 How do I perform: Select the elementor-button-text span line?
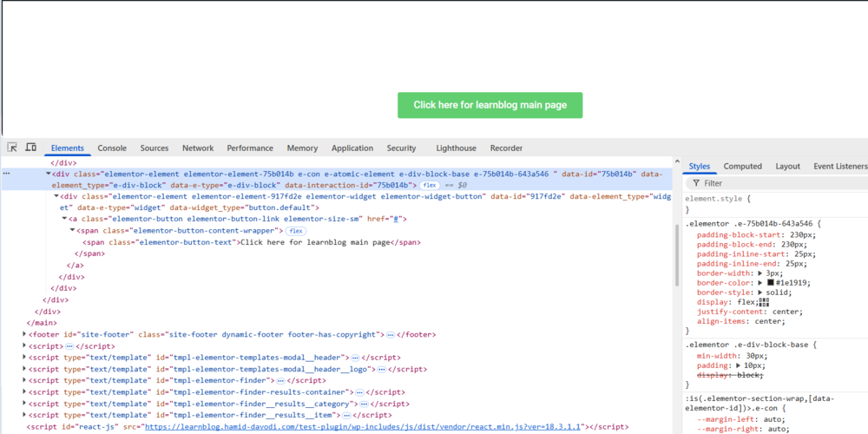(x=252, y=242)
